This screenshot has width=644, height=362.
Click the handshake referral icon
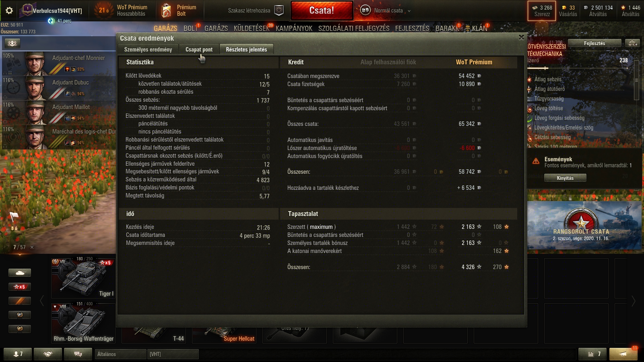coord(48,354)
